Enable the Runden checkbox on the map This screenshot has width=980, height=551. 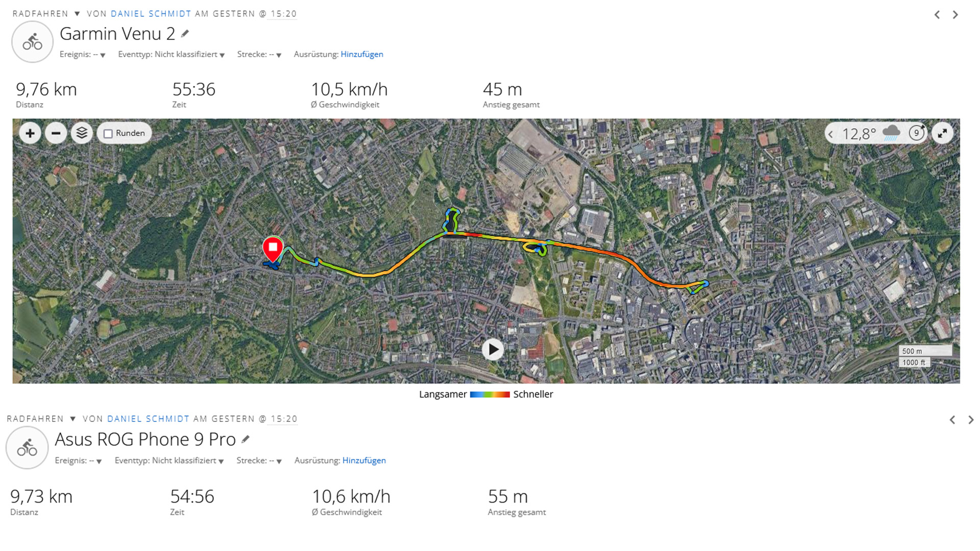pos(108,134)
